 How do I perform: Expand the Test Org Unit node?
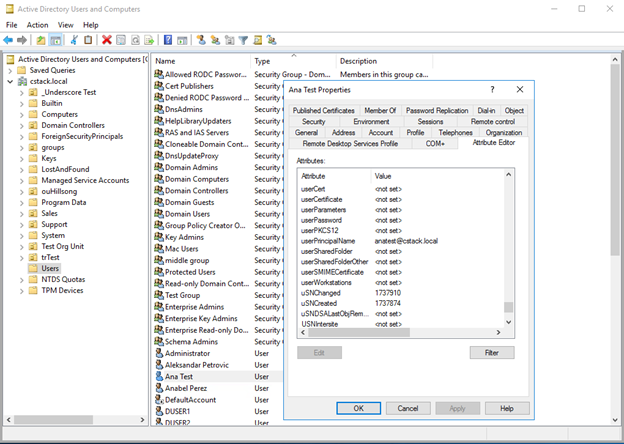(x=22, y=247)
